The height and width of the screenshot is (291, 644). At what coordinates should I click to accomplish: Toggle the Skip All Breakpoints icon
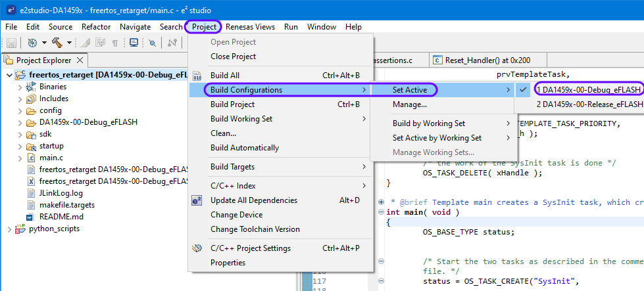[153, 43]
